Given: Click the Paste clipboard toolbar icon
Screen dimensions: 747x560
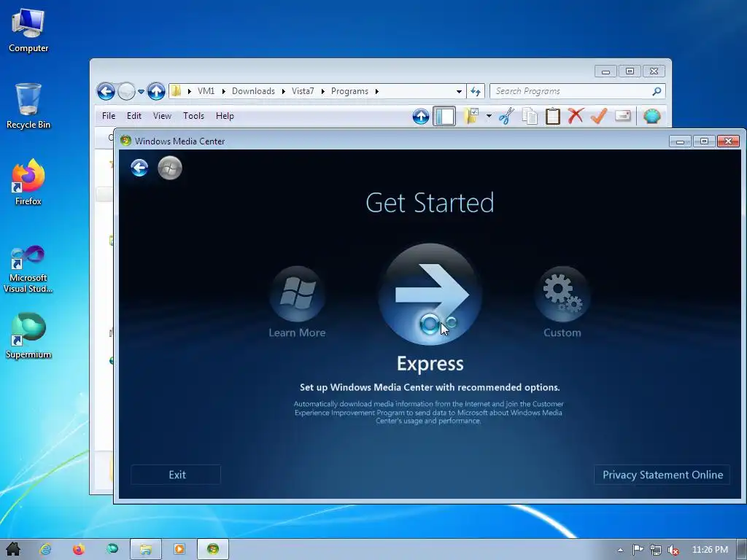Looking at the screenshot, I should click(553, 116).
